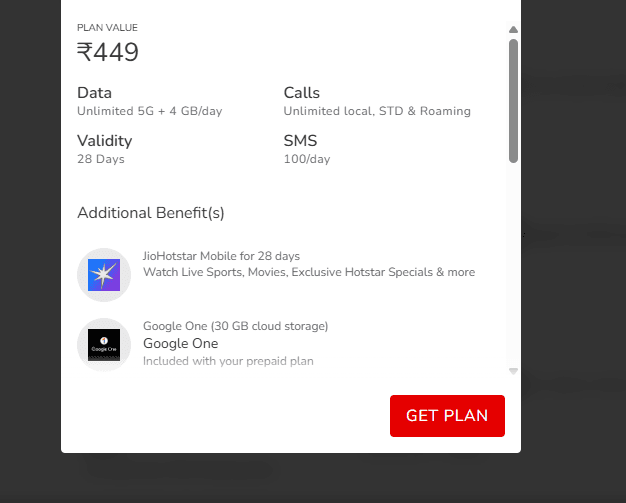Screen dimensions: 626x503
Task: Click the Data heading
Action: click(x=95, y=93)
